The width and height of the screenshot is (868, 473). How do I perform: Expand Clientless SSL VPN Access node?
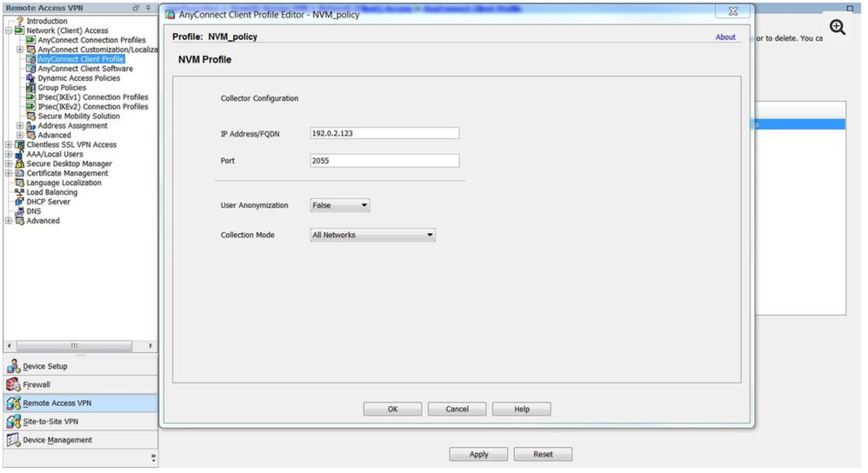(x=9, y=144)
